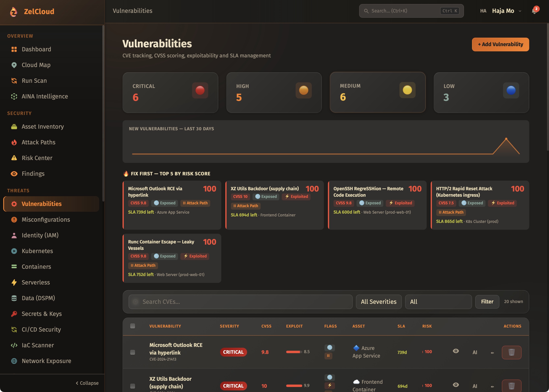Click the eye icon for Outlook RCE row
The image size is (549, 392).
pyautogui.click(x=455, y=351)
